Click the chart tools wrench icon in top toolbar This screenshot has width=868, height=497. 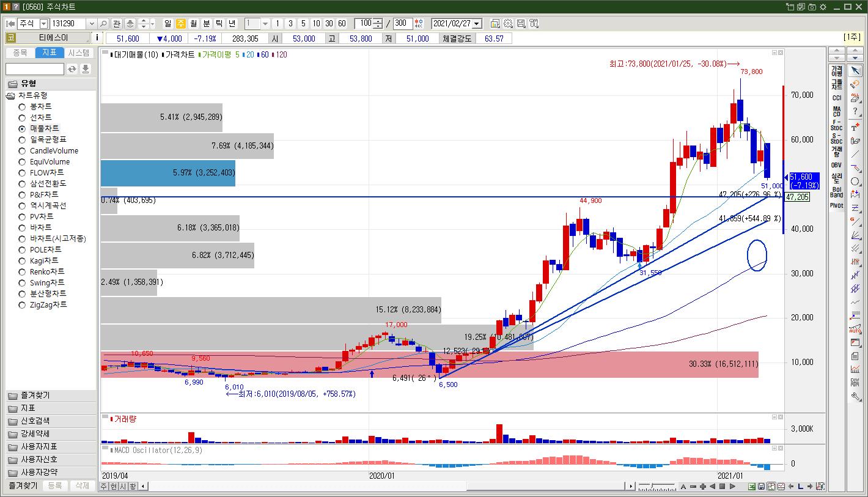[x=534, y=23]
